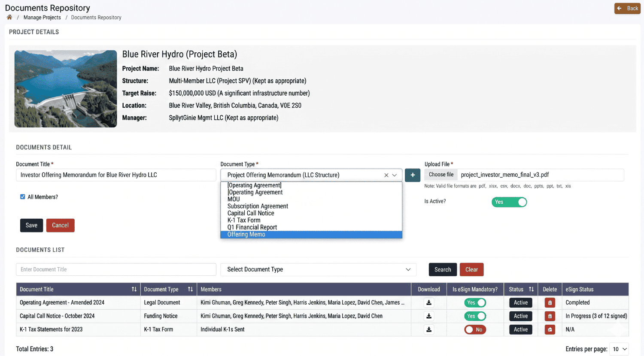644x356 pixels.
Task: Switch off the Is Active toggle
Action: point(509,202)
